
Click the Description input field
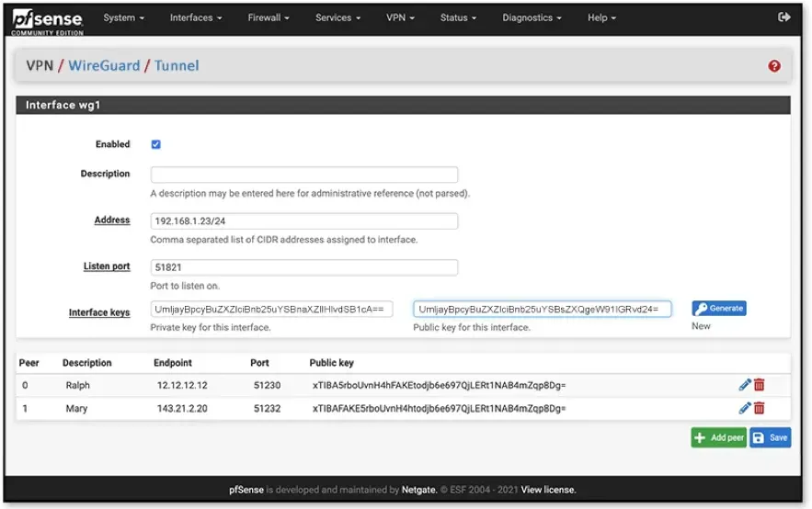[304, 175]
